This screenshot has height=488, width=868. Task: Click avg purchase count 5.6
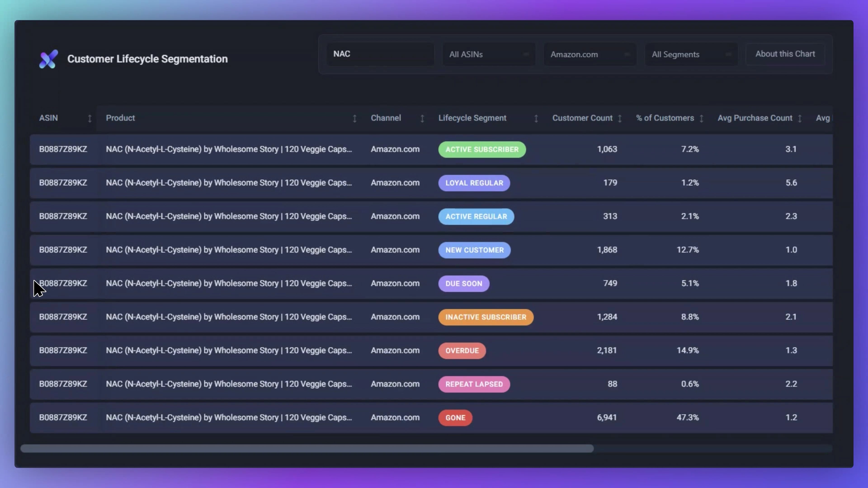click(791, 183)
